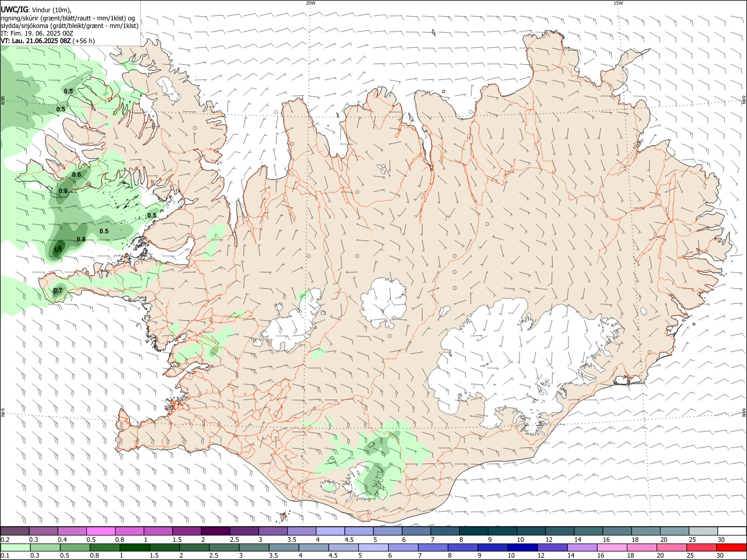Click the bright magenta 0.5 swatch, upper row
Image resolution: width=747 pixels, height=560 pixels.
101,531
